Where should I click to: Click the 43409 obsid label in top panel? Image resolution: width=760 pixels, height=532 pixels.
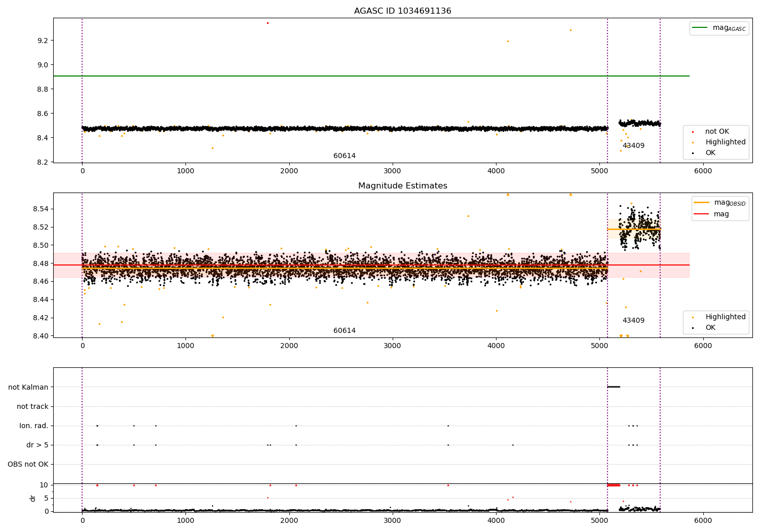(633, 146)
